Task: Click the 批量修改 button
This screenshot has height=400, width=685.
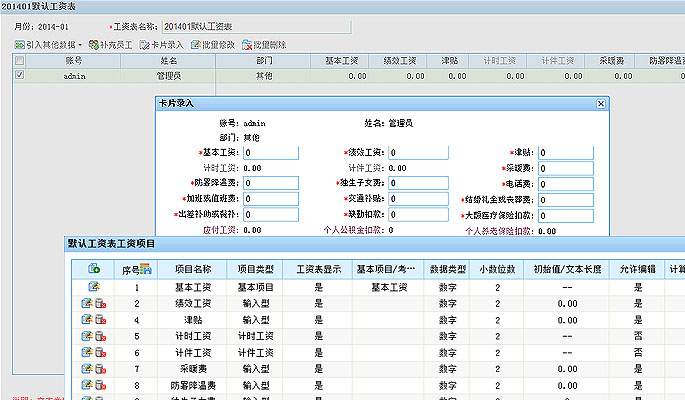Action: coord(214,45)
